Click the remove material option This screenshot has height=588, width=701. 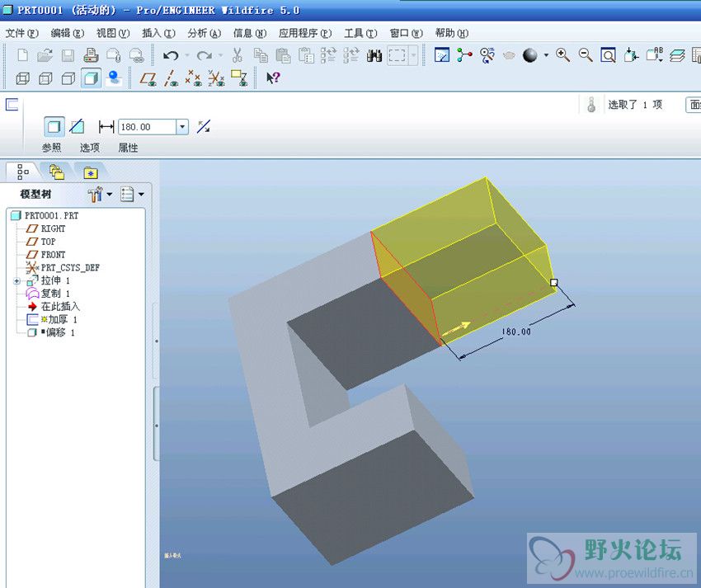[77, 127]
